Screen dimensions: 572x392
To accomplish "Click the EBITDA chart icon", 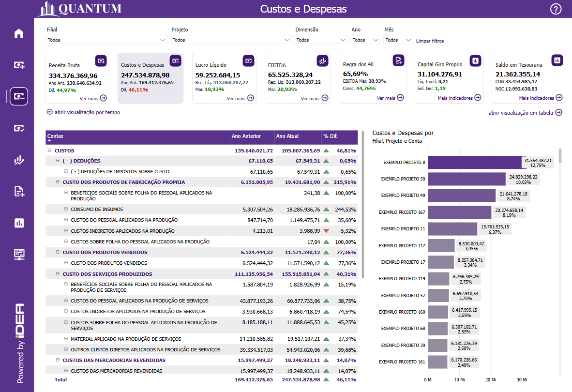I will tap(322, 60).
